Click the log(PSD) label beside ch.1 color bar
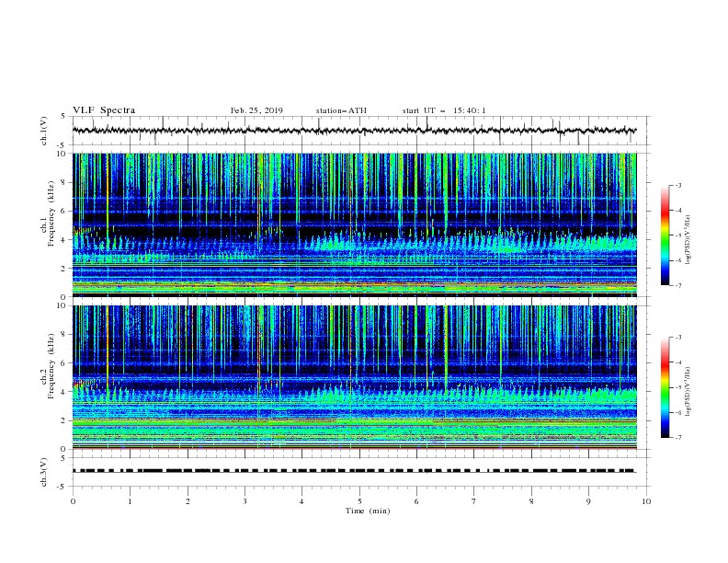This screenshot has height=563, width=728. click(688, 240)
